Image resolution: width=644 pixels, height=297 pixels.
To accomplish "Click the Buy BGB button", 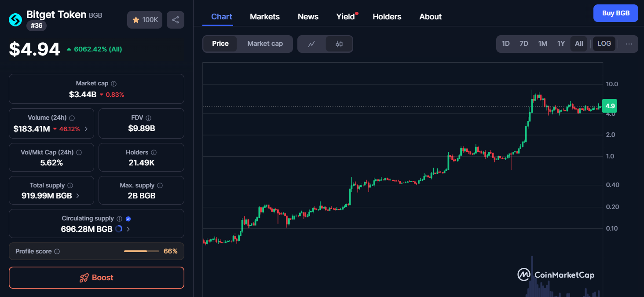I will (616, 13).
